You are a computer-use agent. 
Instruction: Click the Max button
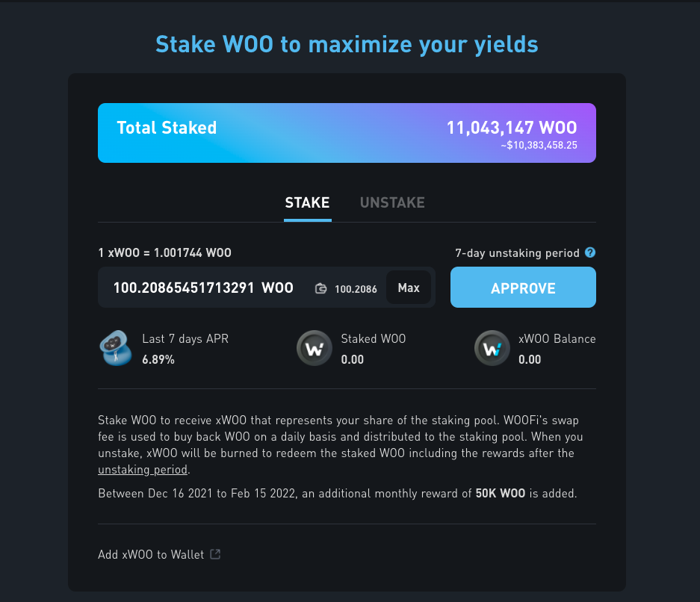(x=409, y=288)
